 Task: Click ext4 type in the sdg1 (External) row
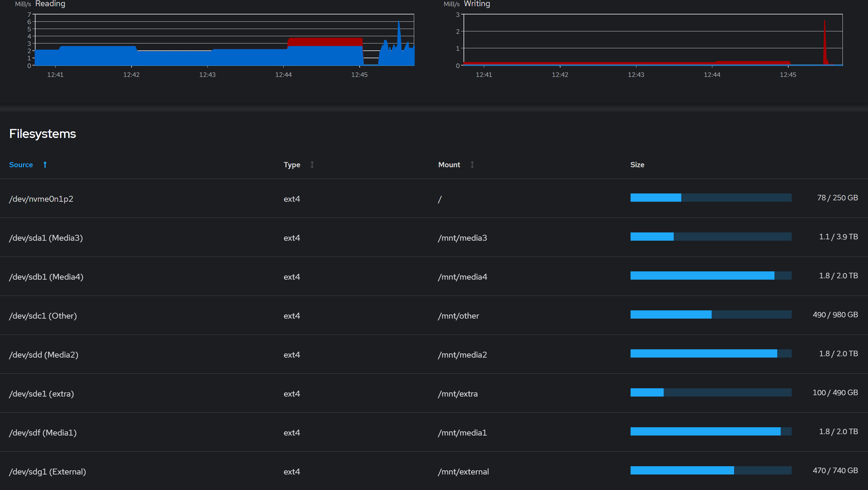pos(292,472)
